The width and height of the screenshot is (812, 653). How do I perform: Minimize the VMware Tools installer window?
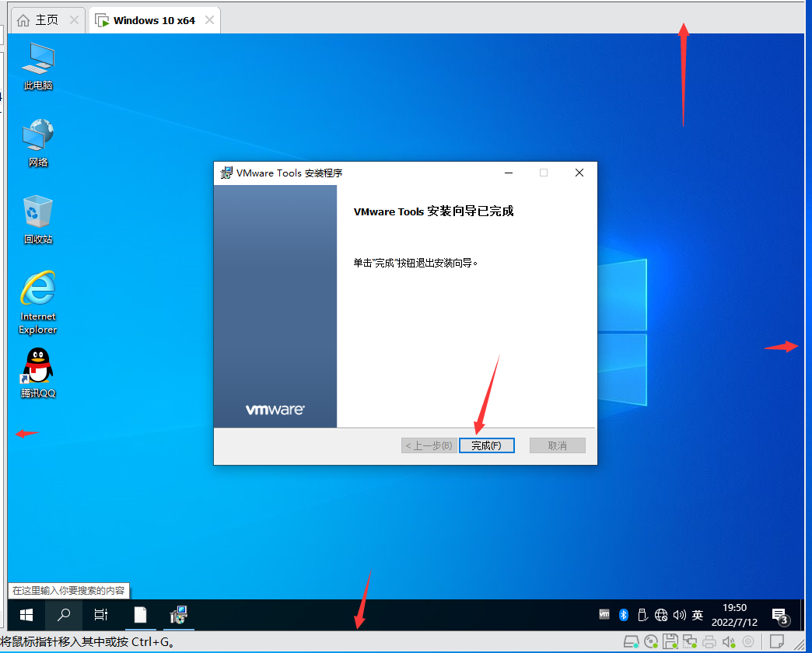coord(509,173)
